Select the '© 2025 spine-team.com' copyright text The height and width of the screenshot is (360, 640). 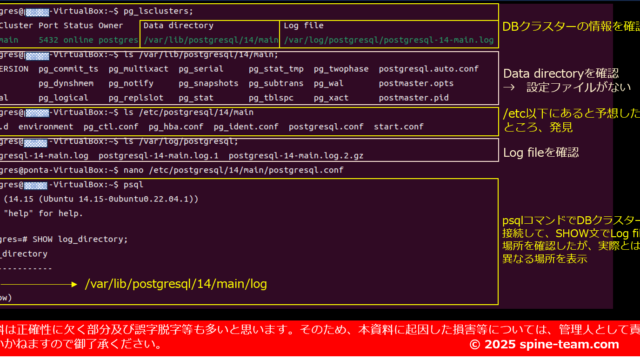544,344
